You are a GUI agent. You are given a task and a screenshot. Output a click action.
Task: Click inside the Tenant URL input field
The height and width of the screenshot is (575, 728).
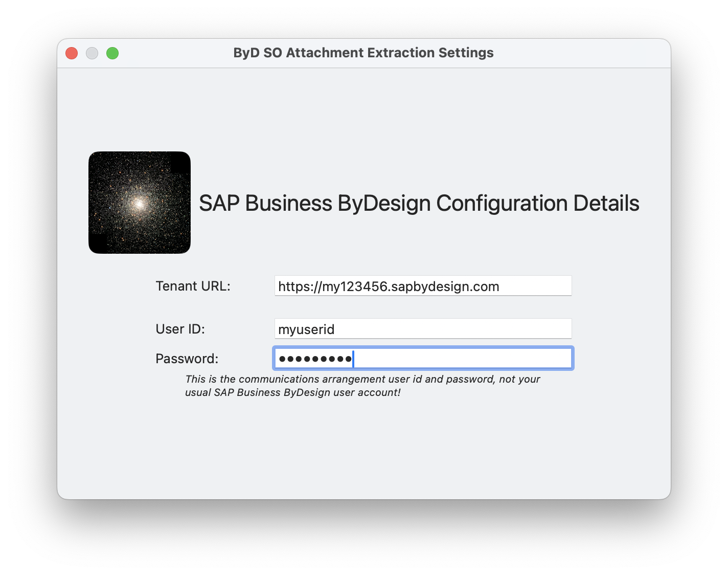(x=423, y=285)
